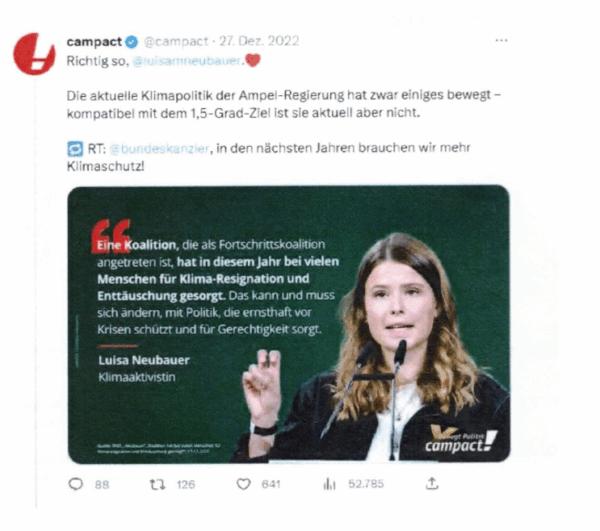The width and height of the screenshot is (600, 531).
Task: Click the @campact handle
Action: tap(176, 41)
